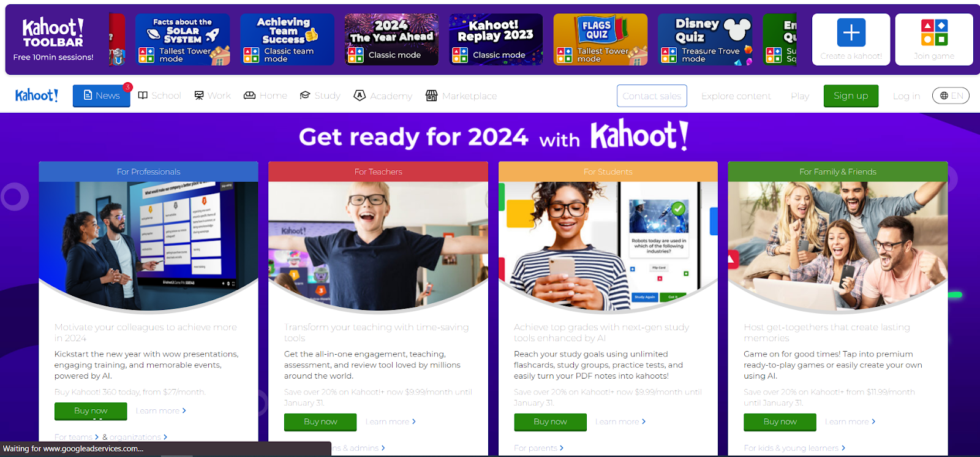Screen dimensions: 980x457
Task: Open the Disney Quiz Treasure Trove kahoot
Action: click(x=705, y=39)
